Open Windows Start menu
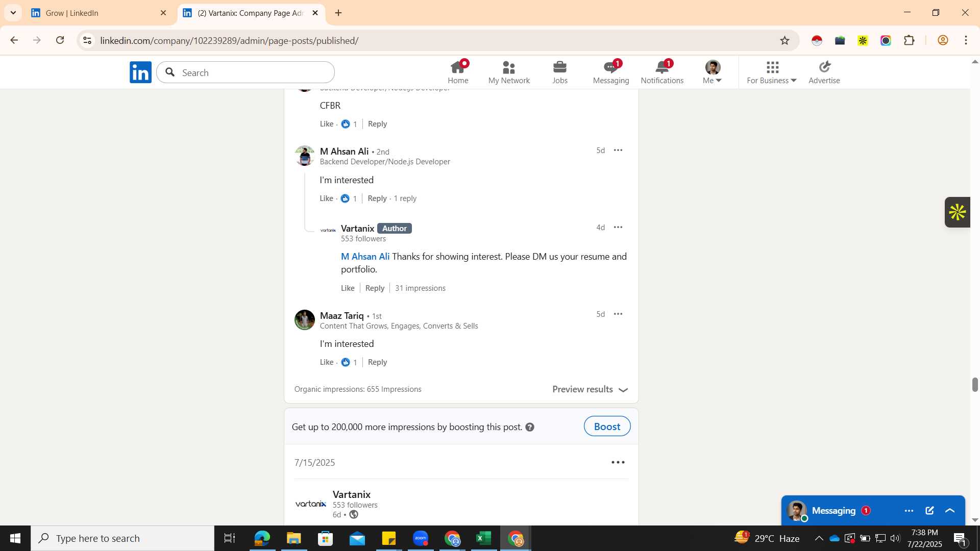The image size is (980, 551). (x=15, y=538)
